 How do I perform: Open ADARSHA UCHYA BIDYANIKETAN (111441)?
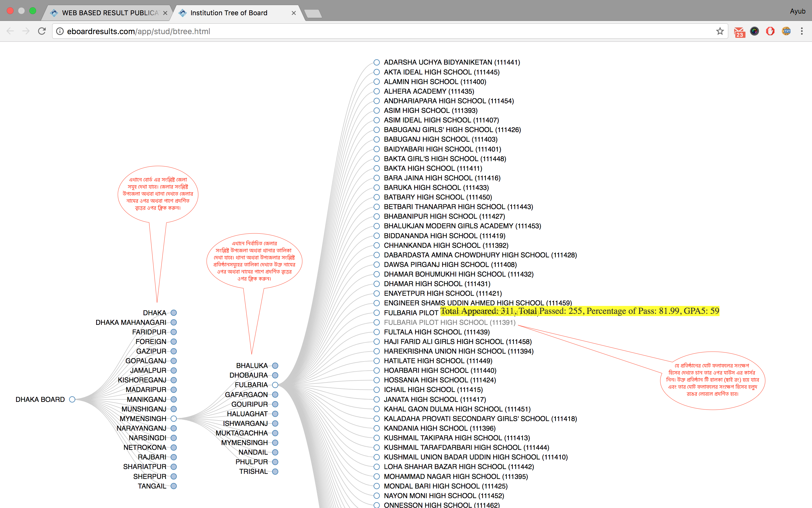point(452,62)
